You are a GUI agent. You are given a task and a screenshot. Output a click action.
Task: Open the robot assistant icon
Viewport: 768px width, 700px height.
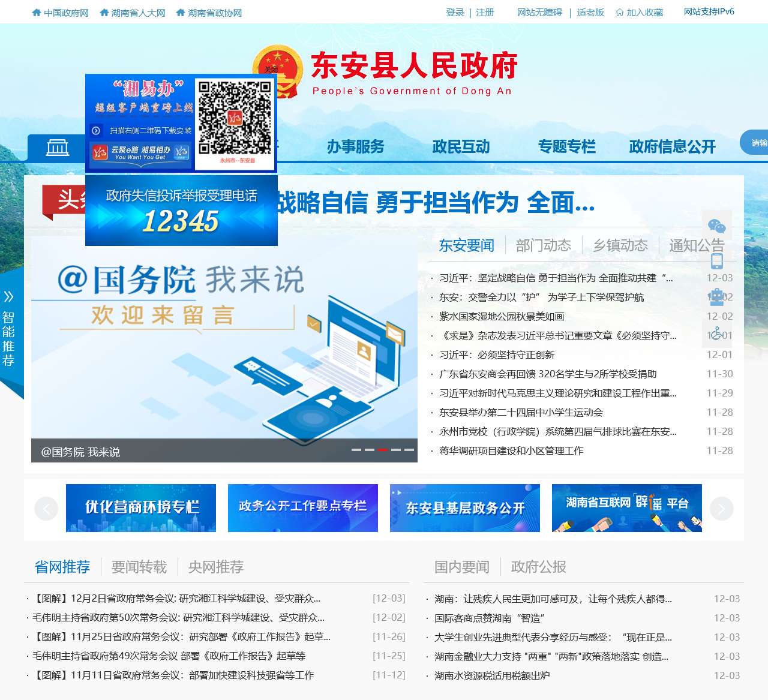pyautogui.click(x=716, y=297)
